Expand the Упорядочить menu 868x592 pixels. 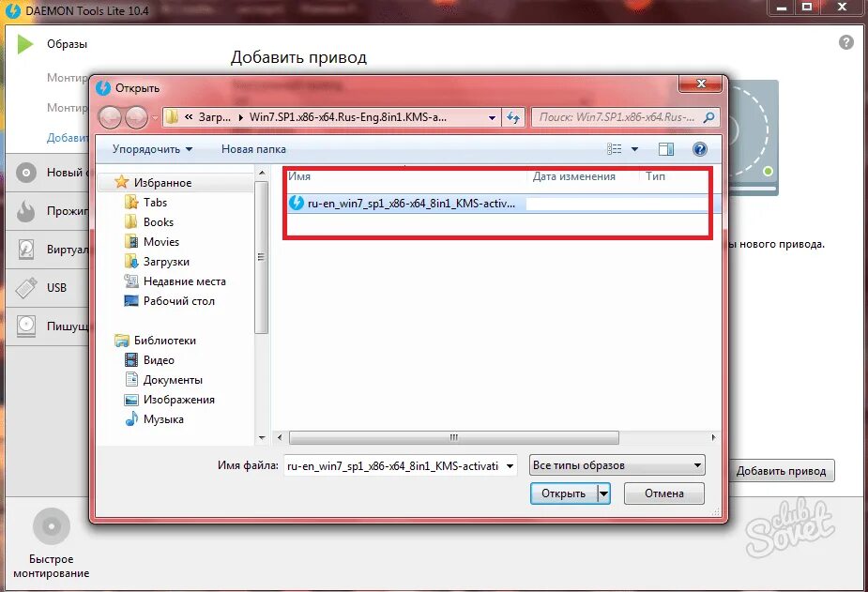(152, 149)
